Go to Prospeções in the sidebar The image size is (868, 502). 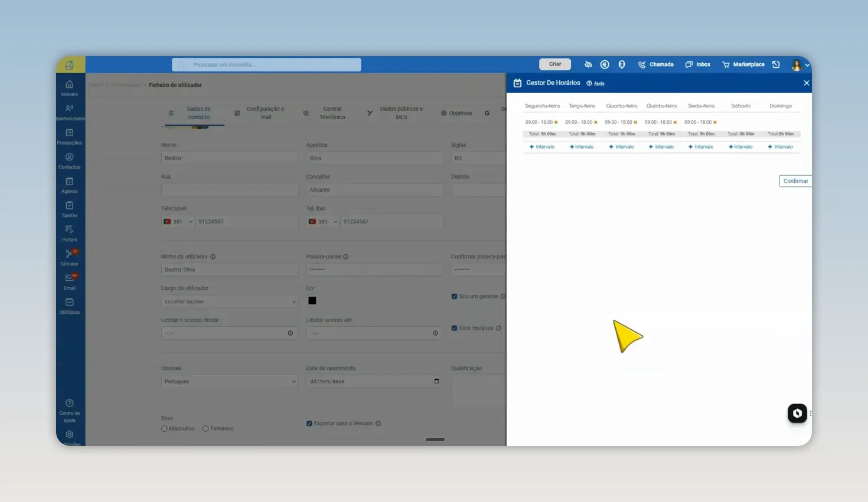coord(69,136)
